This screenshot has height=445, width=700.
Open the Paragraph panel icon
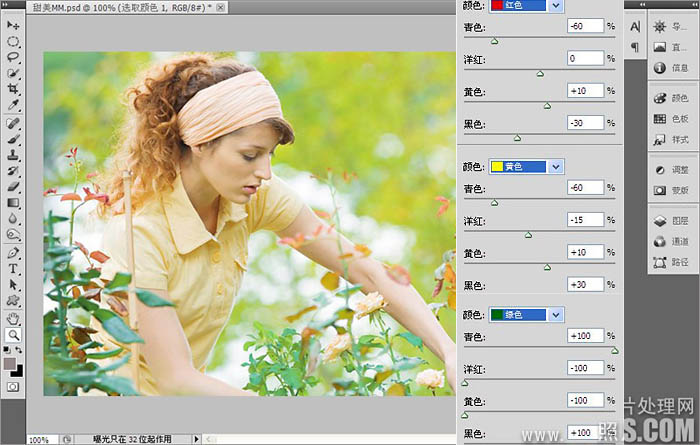[635, 46]
